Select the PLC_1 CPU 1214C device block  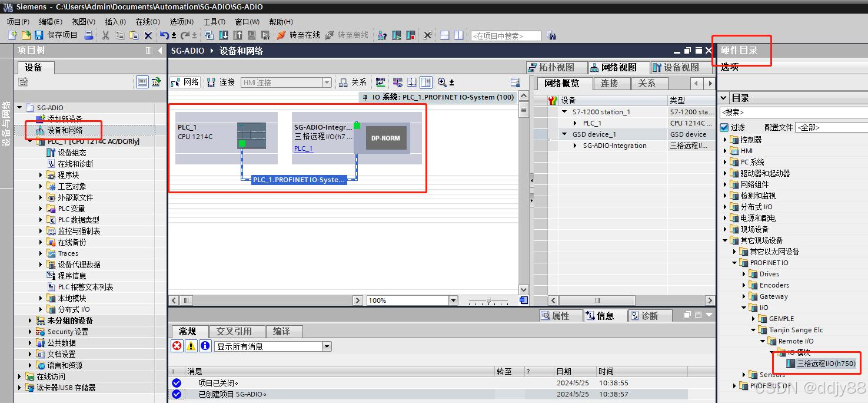point(227,138)
